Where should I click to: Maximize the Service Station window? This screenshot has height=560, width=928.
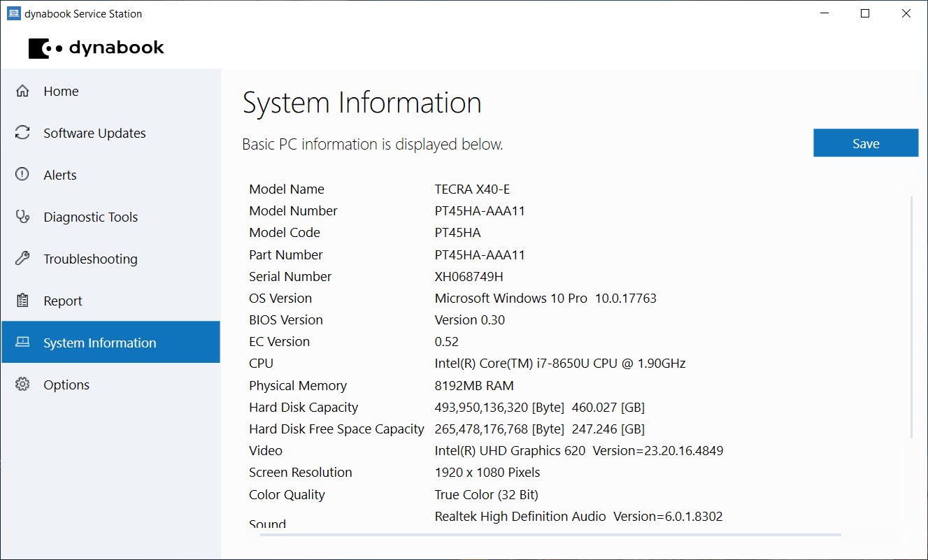pos(865,13)
